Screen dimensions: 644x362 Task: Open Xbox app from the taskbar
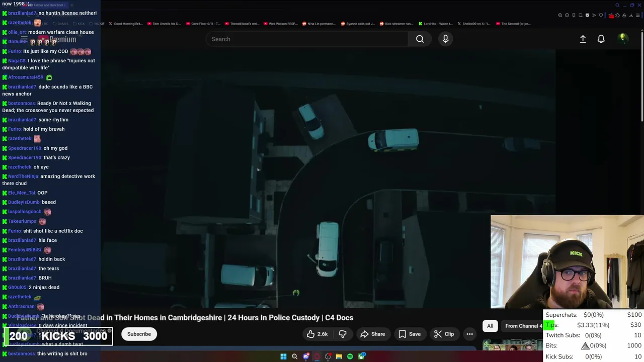(x=362, y=356)
